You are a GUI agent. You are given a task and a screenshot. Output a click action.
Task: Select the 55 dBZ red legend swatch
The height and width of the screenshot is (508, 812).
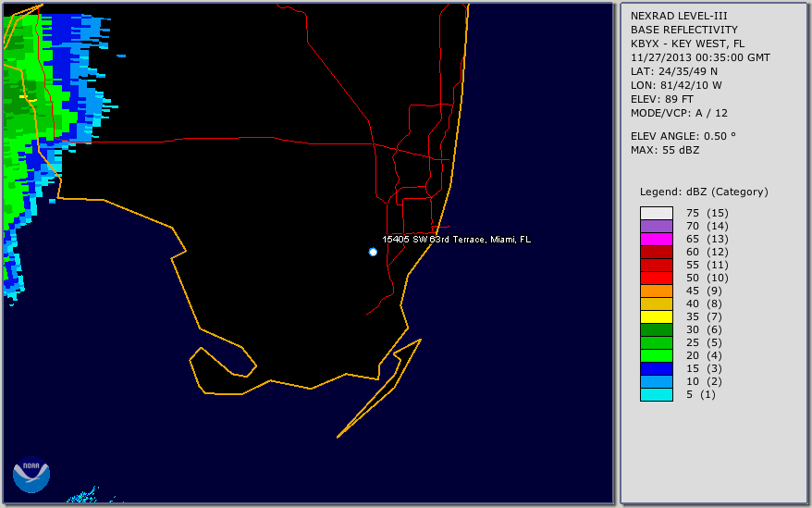(x=657, y=265)
